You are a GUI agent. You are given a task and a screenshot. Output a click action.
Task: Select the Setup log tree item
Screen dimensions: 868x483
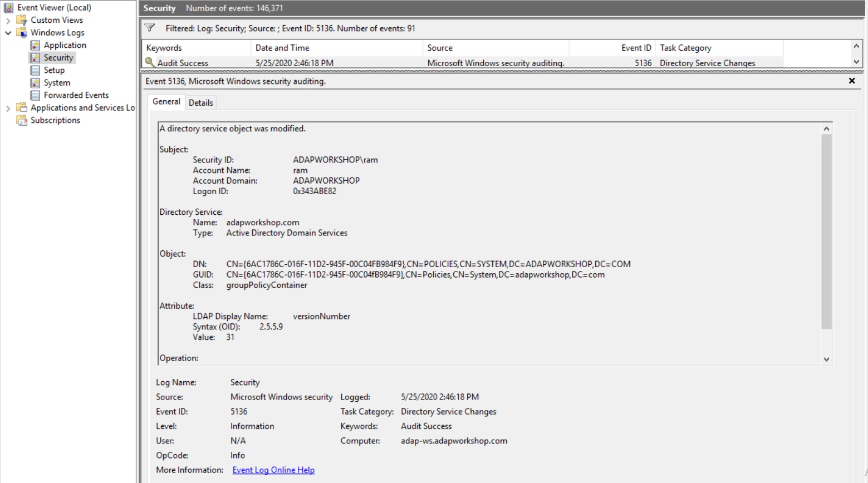pos(54,70)
